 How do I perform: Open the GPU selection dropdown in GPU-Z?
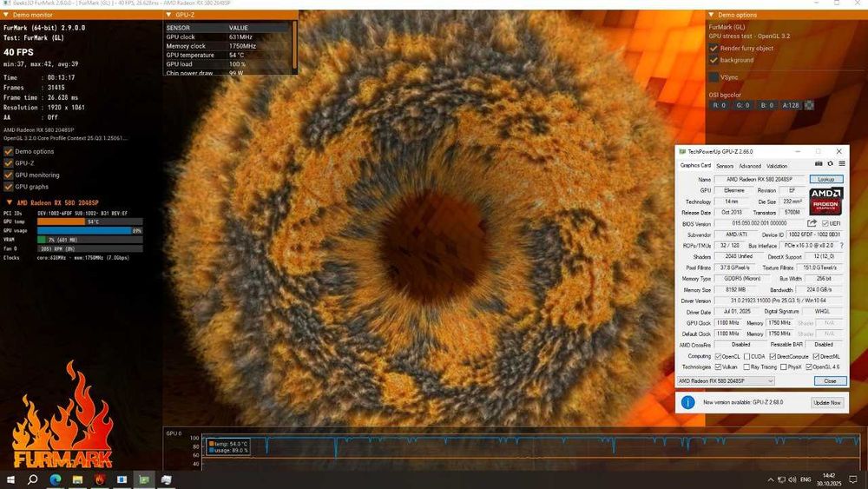pyautogui.click(x=726, y=381)
